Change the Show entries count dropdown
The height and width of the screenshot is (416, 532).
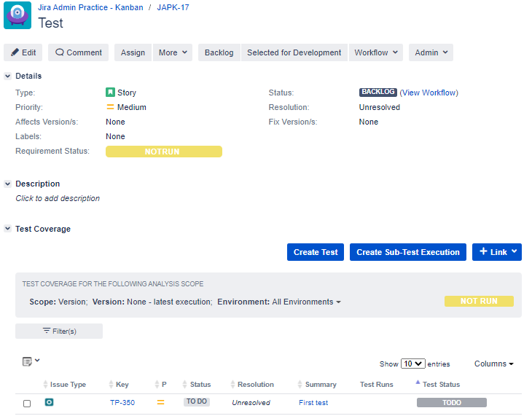[x=413, y=364]
